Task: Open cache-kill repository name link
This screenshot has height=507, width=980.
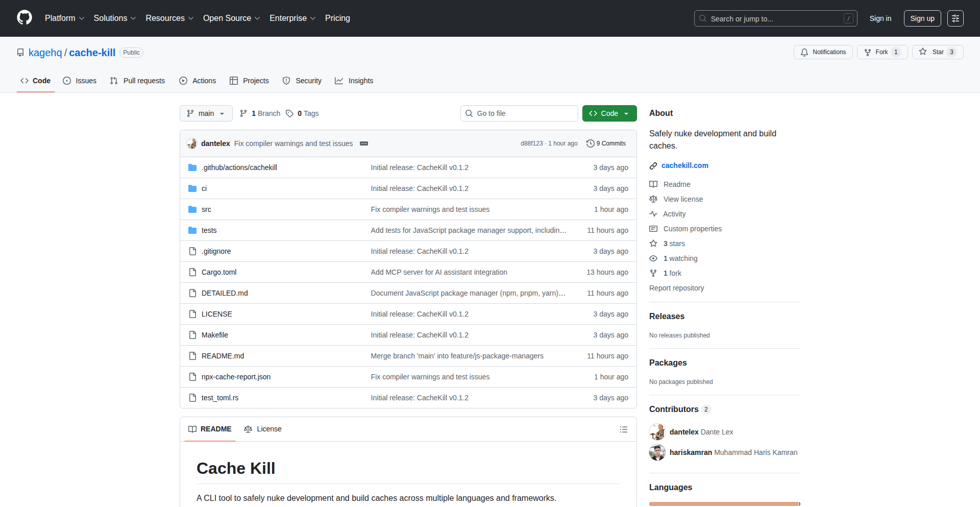Action: pos(92,53)
